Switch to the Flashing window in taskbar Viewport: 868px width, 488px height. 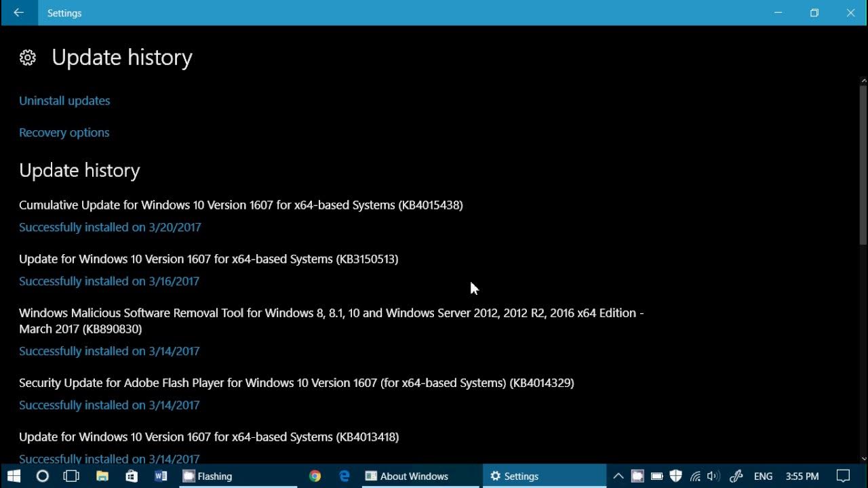tap(237, 476)
